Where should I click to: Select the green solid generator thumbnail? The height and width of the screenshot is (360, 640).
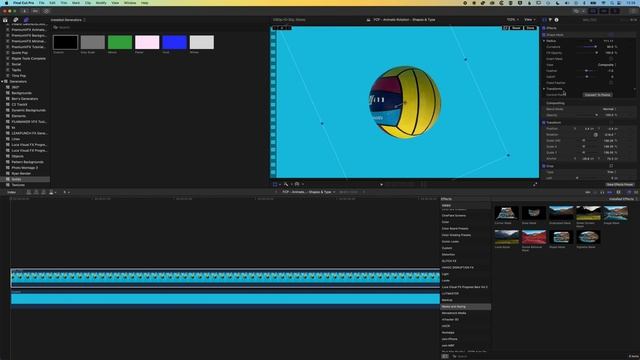(x=120, y=42)
